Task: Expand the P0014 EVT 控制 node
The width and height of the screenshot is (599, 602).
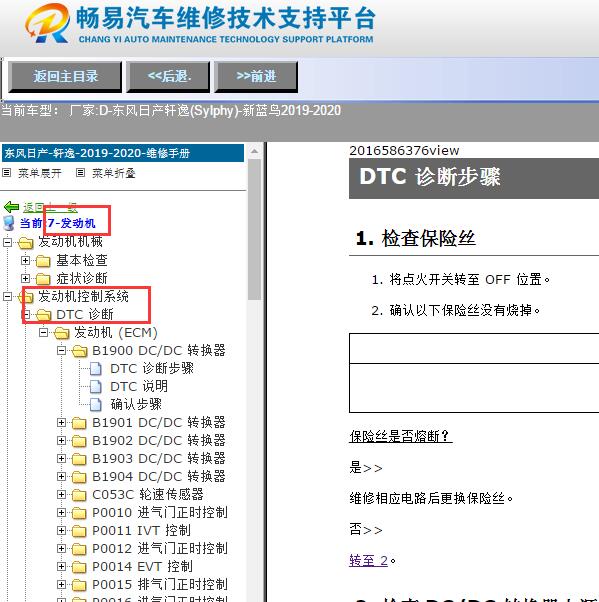Action: 61,566
